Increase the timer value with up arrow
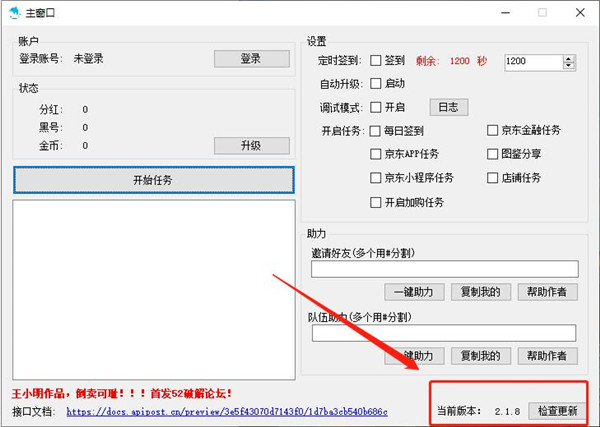Image resolution: width=600 pixels, height=427 pixels. click(569, 58)
